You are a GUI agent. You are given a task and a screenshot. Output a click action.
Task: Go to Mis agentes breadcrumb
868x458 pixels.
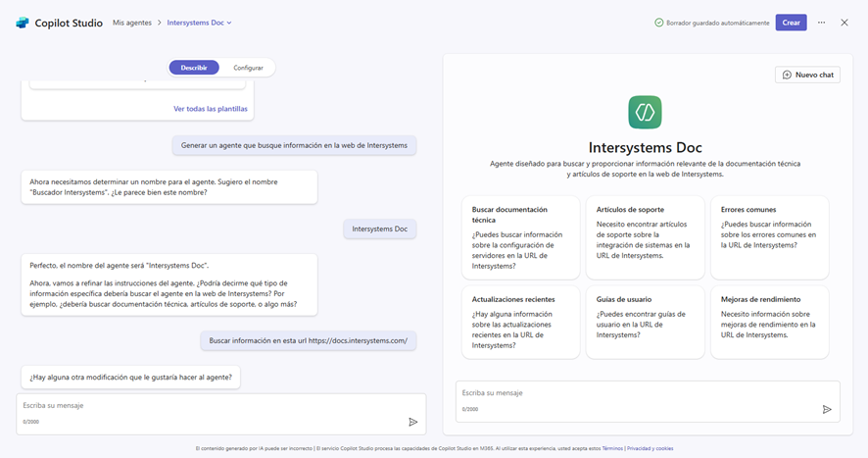point(132,23)
